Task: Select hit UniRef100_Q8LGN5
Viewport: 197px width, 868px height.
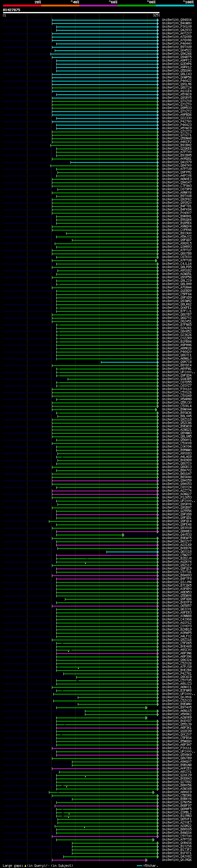Action: coord(176,436)
